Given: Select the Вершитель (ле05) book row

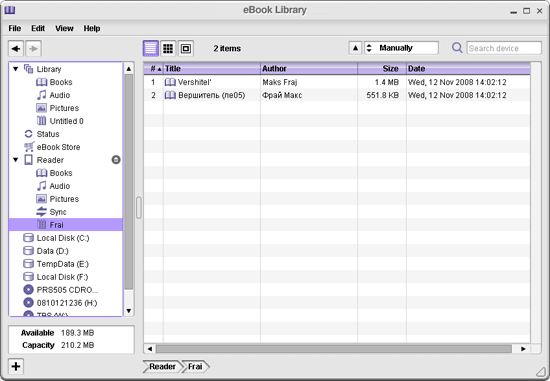Looking at the screenshot, I should point(337,95).
